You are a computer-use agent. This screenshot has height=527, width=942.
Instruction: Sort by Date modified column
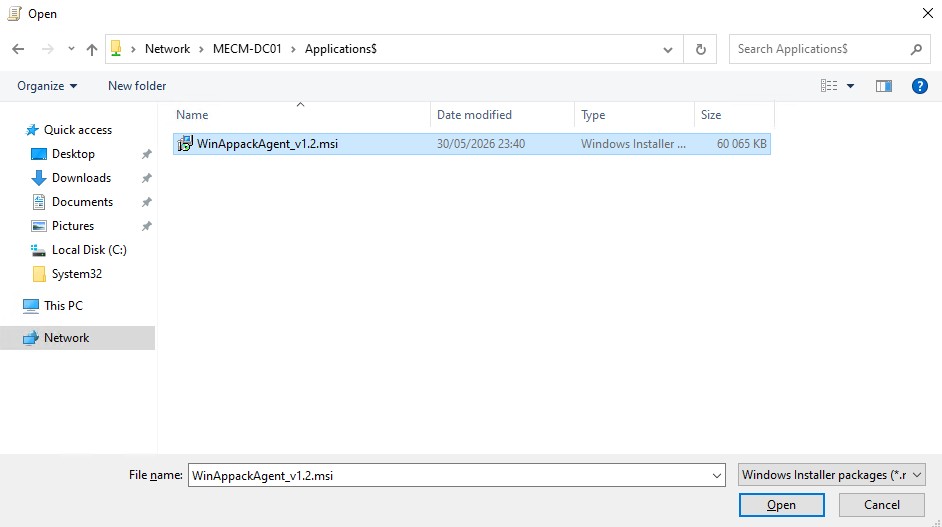[502, 115]
